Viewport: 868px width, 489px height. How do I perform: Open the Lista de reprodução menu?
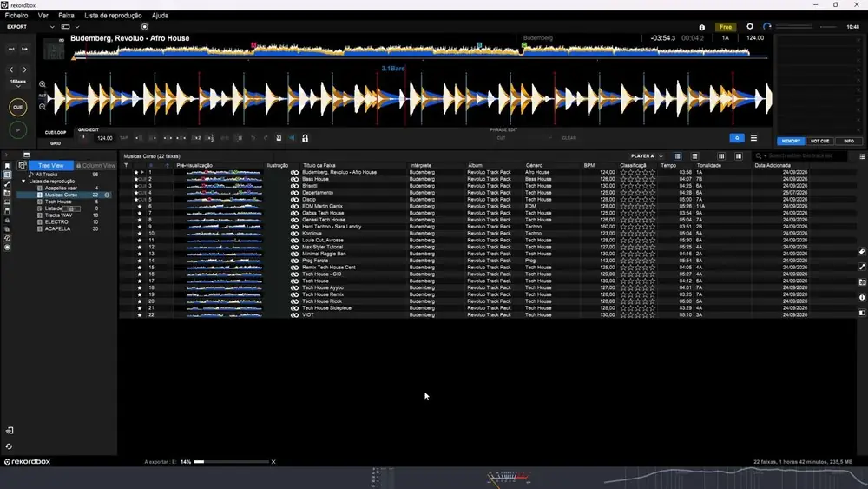point(113,16)
